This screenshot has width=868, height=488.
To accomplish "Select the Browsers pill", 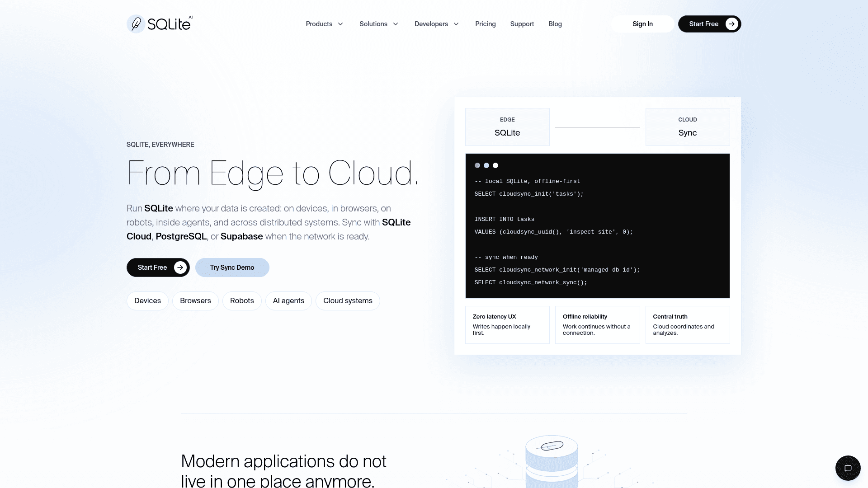I will pyautogui.click(x=195, y=301).
